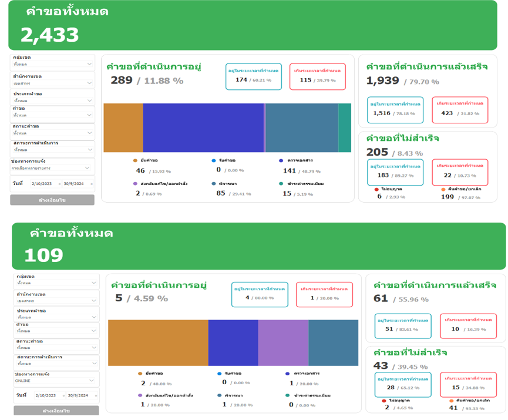Screen dimensions: 508x420
Task: Click the red legend dot beside 6 / 2.93 %
Action: pyautogui.click(x=376, y=189)
